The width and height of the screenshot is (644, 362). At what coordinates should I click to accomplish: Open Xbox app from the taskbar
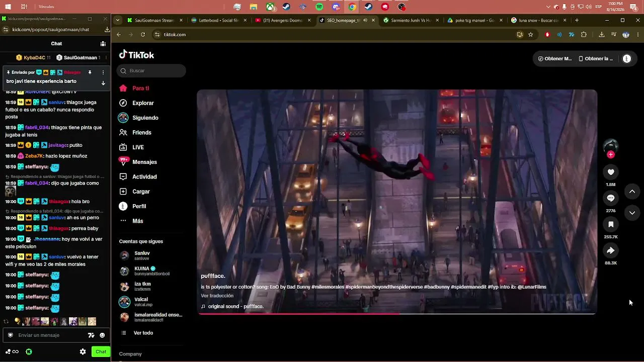[x=270, y=7]
